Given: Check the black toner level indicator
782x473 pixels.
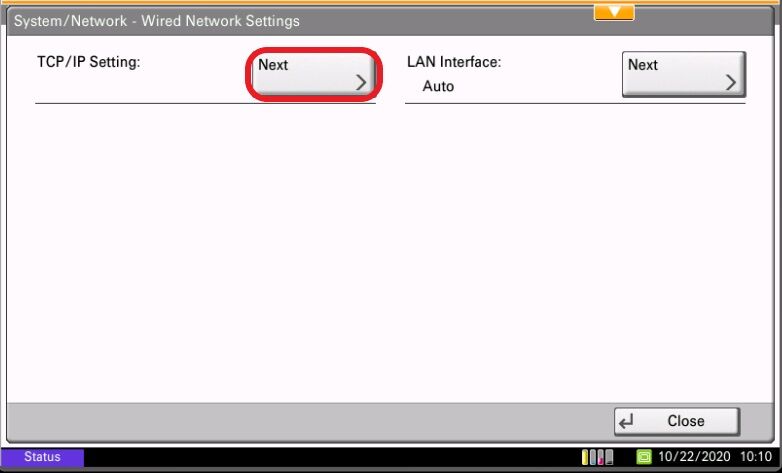Looking at the screenshot, I should coord(609,457).
